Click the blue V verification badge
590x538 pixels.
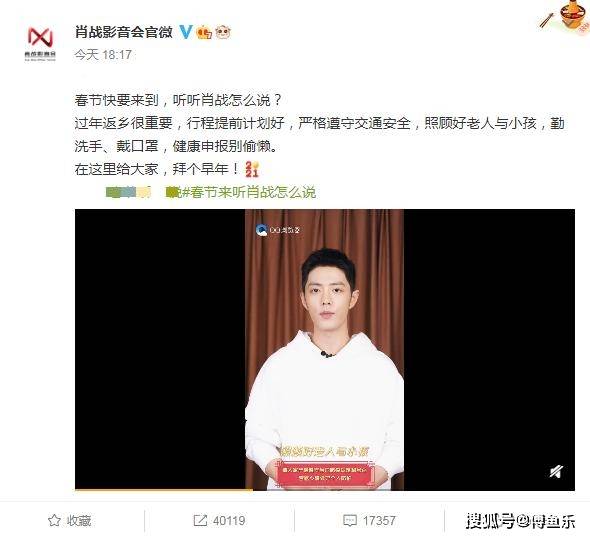coord(185,32)
